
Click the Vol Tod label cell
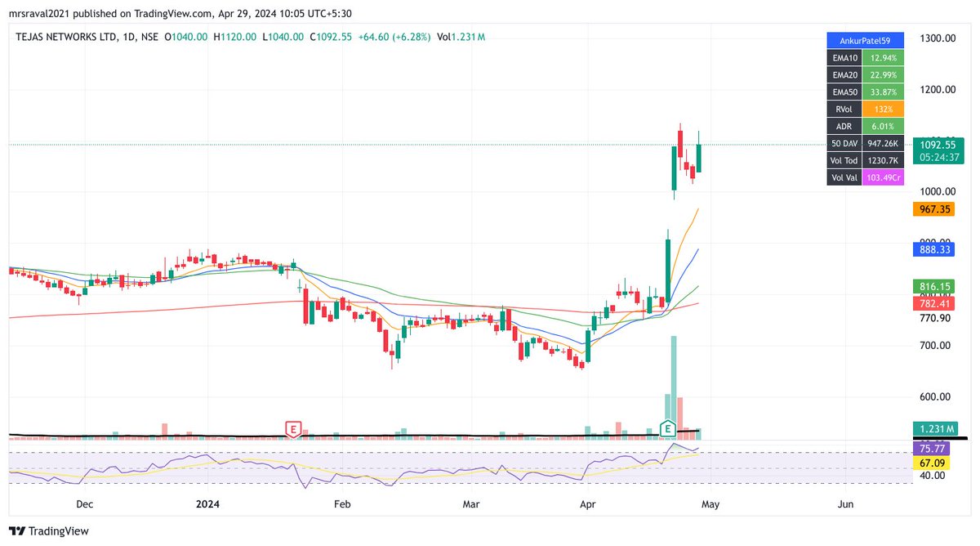pos(844,160)
